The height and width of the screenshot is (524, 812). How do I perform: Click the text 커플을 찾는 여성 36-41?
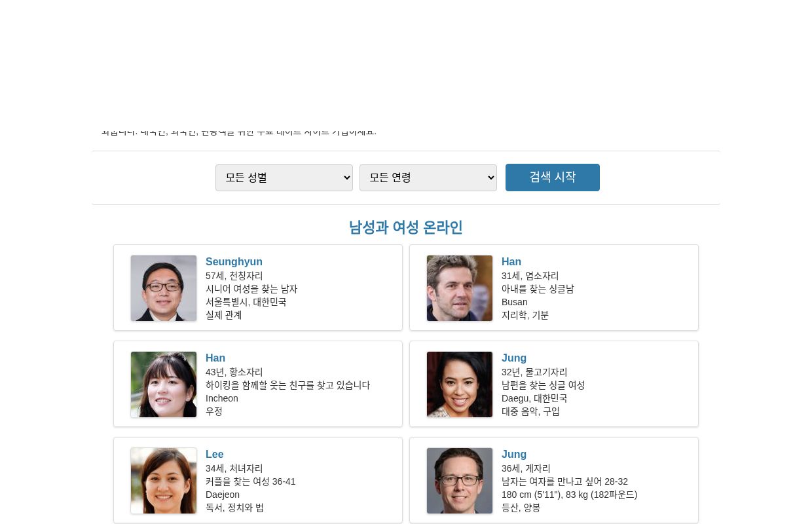(x=251, y=481)
